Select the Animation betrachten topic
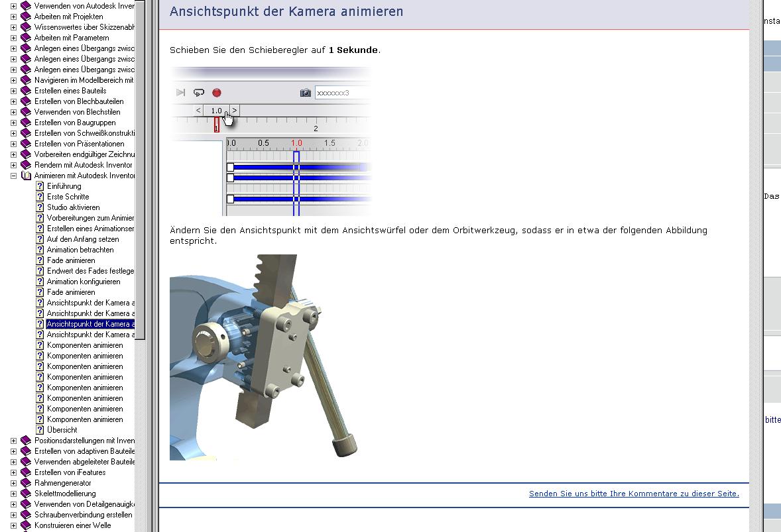 tap(80, 250)
